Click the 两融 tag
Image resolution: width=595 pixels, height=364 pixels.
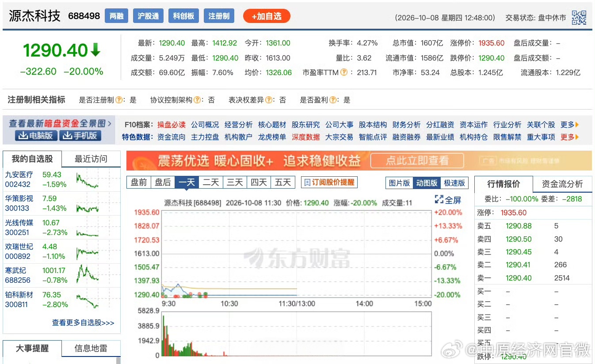point(117,16)
